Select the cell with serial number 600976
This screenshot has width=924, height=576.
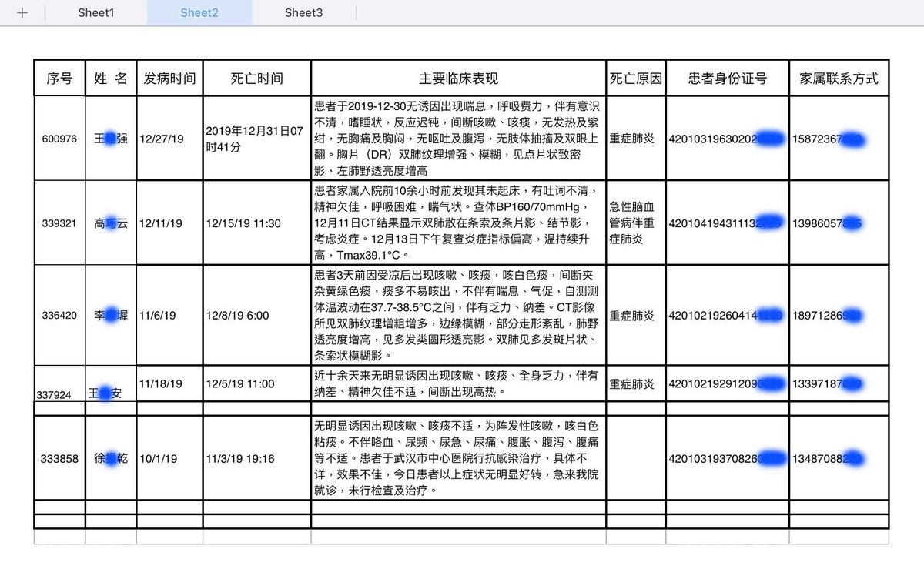[x=59, y=139]
